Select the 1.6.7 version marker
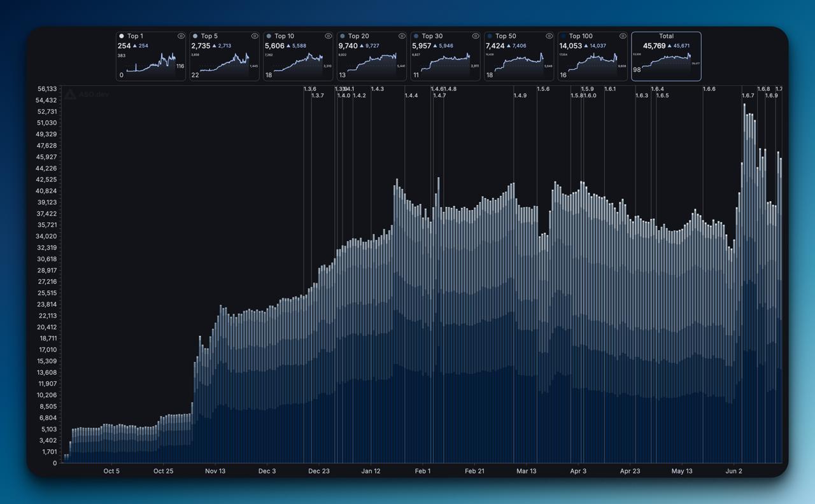The height and width of the screenshot is (504, 815). [x=748, y=95]
